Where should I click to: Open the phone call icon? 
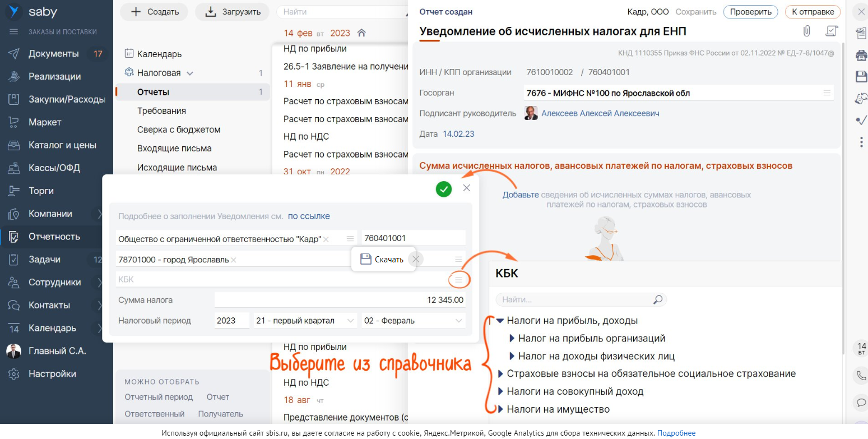point(861,376)
